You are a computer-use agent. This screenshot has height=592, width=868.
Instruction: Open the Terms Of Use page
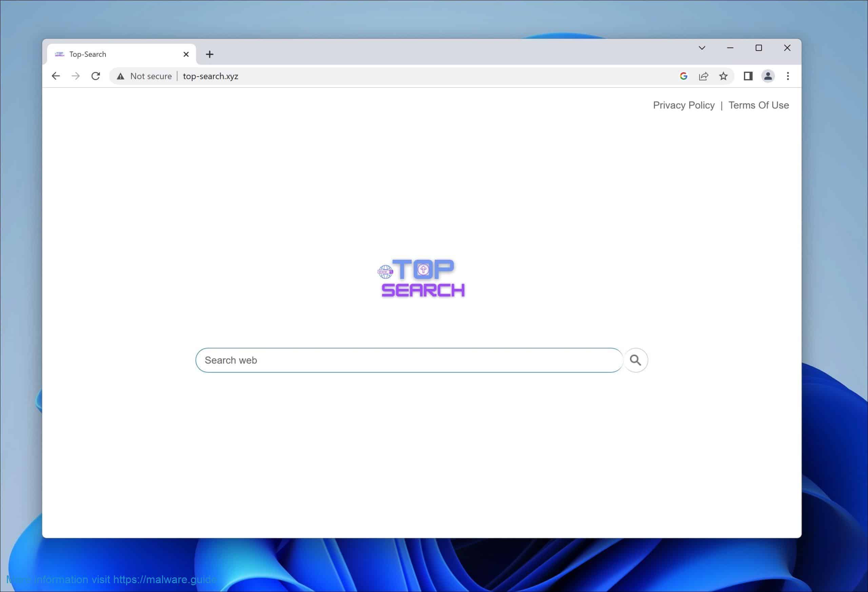758,105
